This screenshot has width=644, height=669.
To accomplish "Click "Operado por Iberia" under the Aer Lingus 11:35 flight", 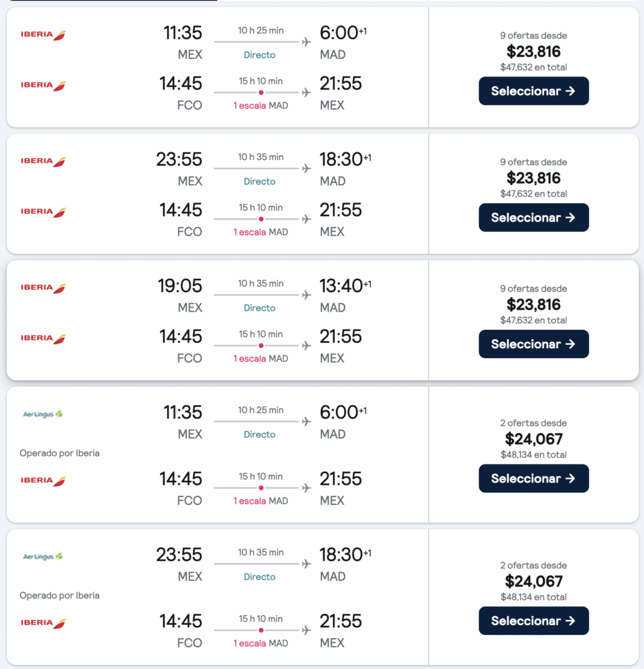I will [x=59, y=453].
